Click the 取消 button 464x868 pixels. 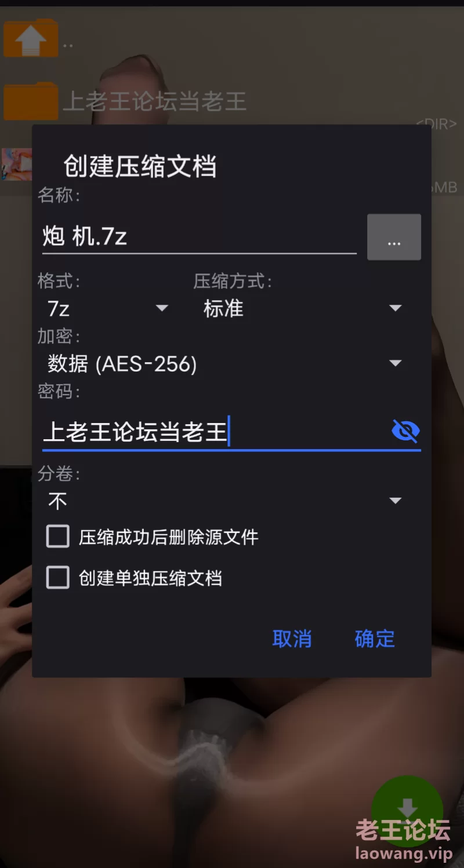click(292, 639)
